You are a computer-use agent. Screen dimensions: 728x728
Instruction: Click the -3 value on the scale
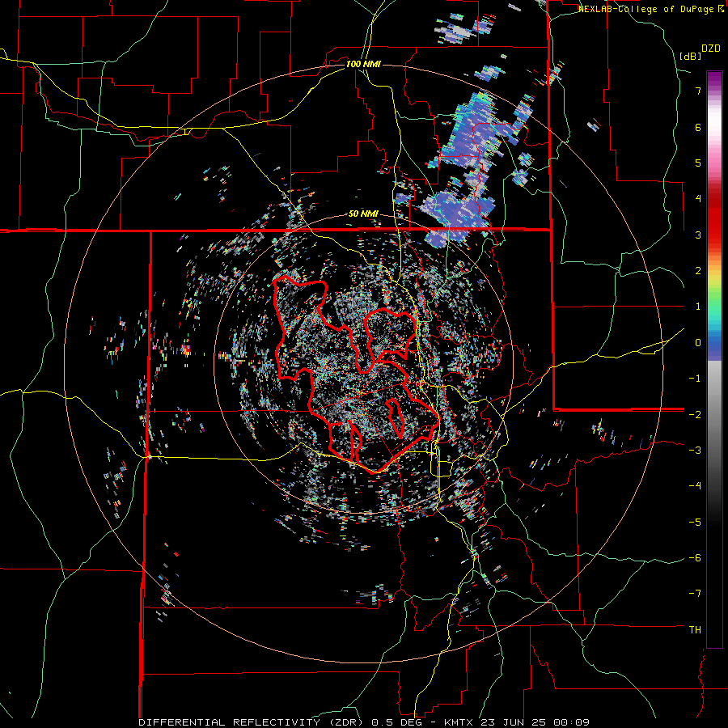(x=695, y=451)
